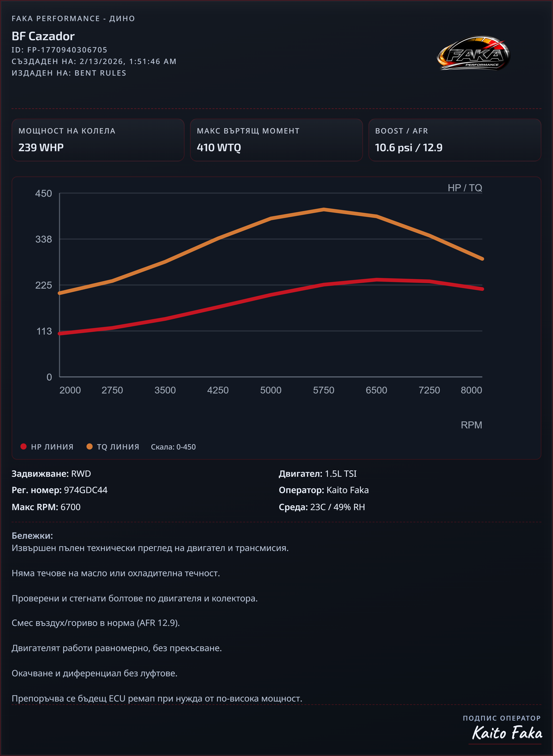Click the 410 WTQ max torque card
553x756 pixels.
(276, 140)
